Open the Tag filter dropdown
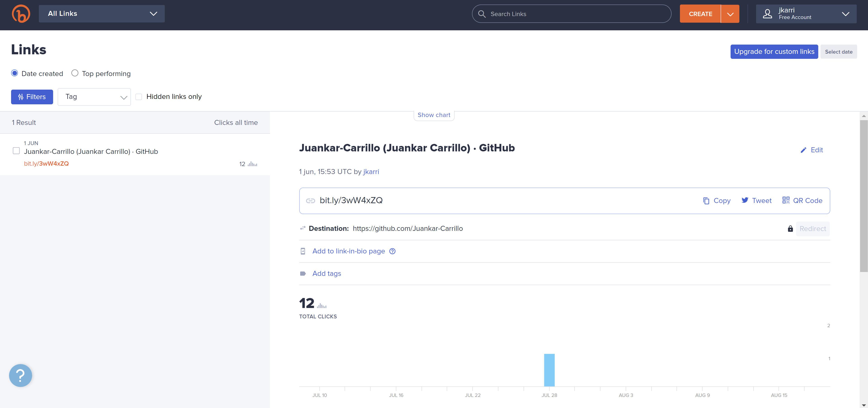 pos(94,97)
